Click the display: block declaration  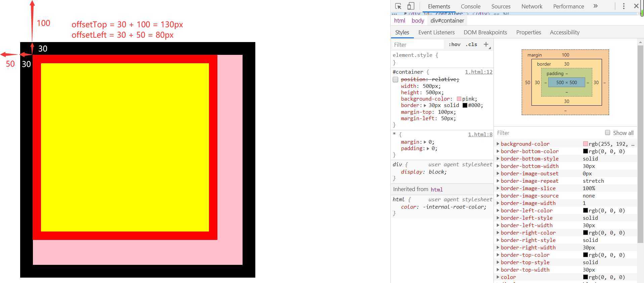424,172
